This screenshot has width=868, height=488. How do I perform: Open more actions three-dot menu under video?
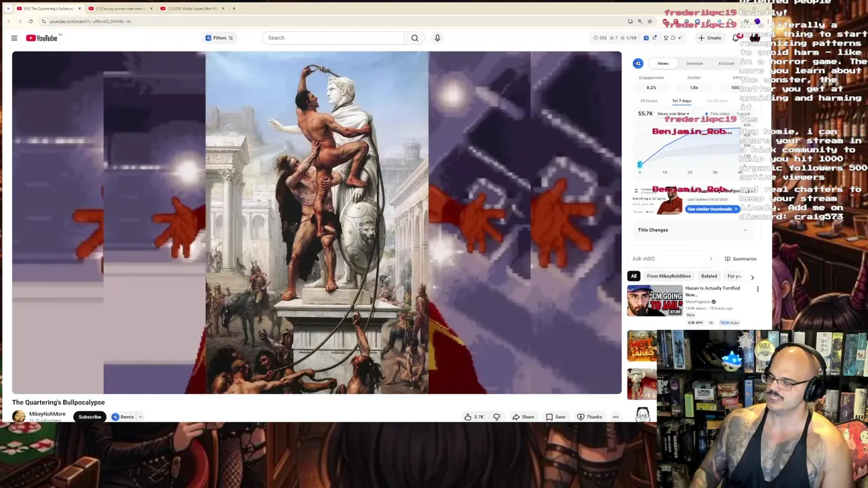coord(616,417)
